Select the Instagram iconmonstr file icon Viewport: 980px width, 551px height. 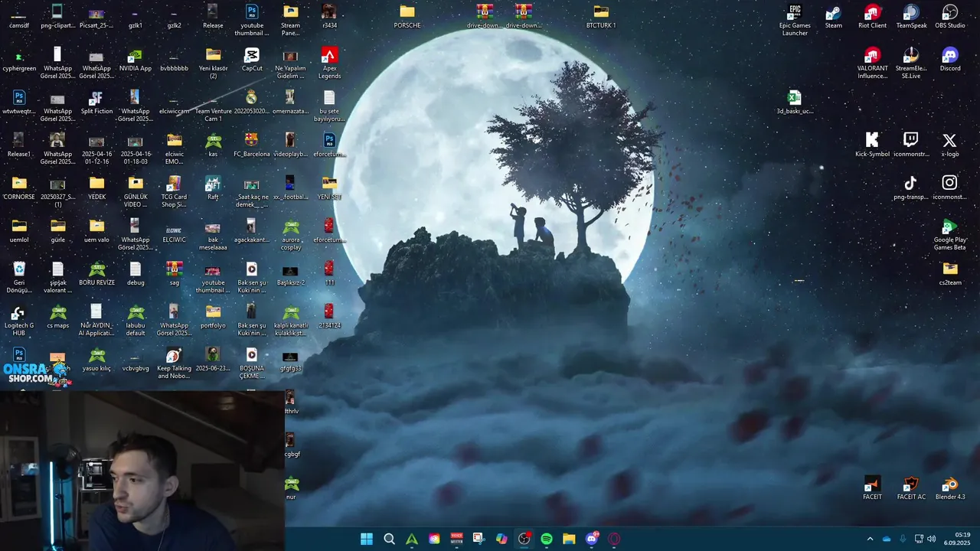(x=950, y=188)
